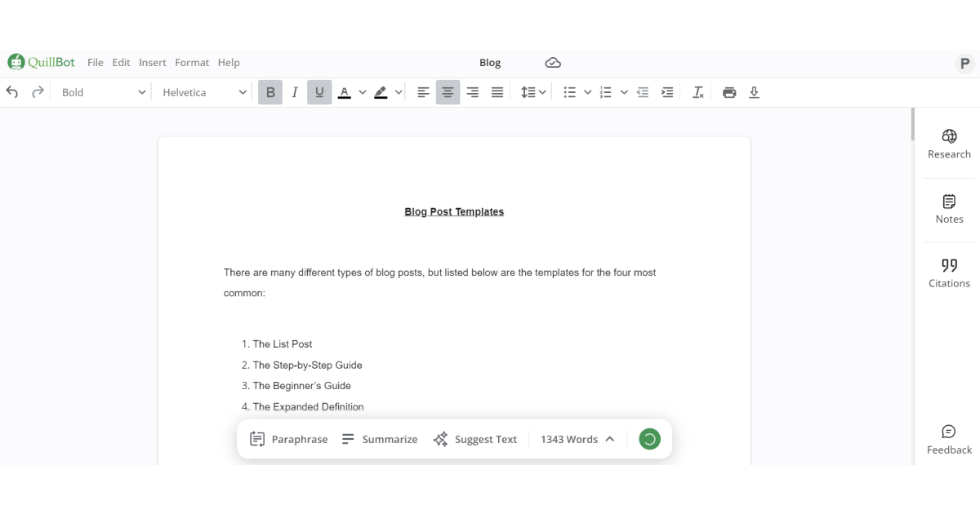Expand bulleted list style options
This screenshot has height=514, width=980.
(x=588, y=92)
